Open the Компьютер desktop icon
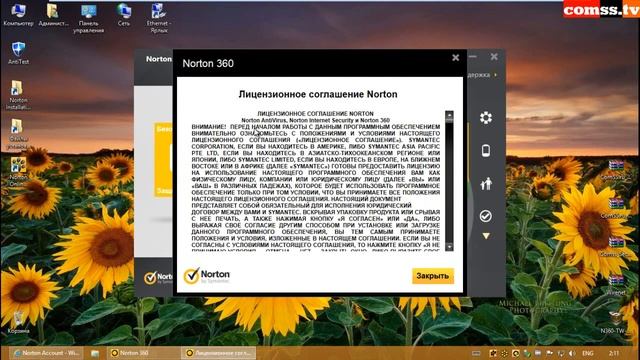 coord(18,15)
